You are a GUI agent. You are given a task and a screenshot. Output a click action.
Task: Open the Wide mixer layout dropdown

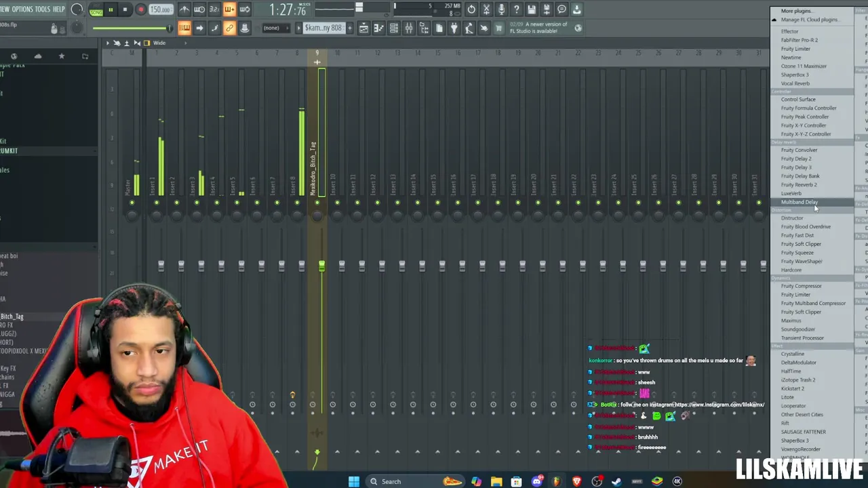coord(159,43)
